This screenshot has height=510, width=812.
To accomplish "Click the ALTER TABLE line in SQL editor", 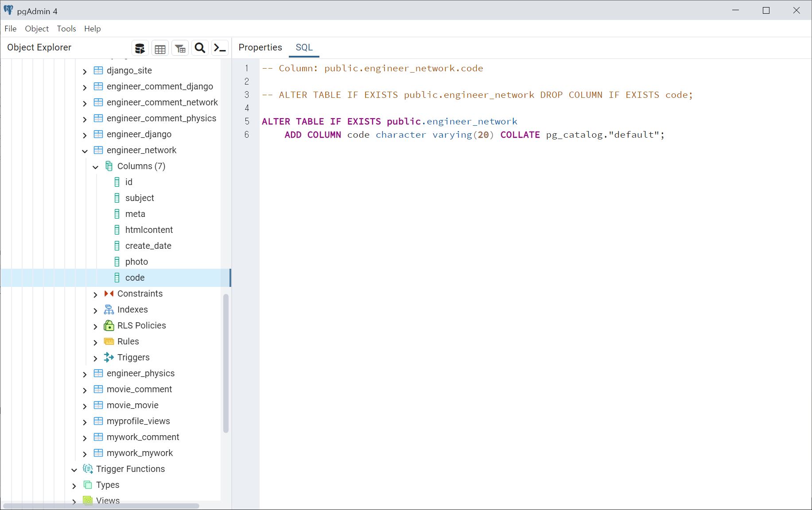I will 389,121.
